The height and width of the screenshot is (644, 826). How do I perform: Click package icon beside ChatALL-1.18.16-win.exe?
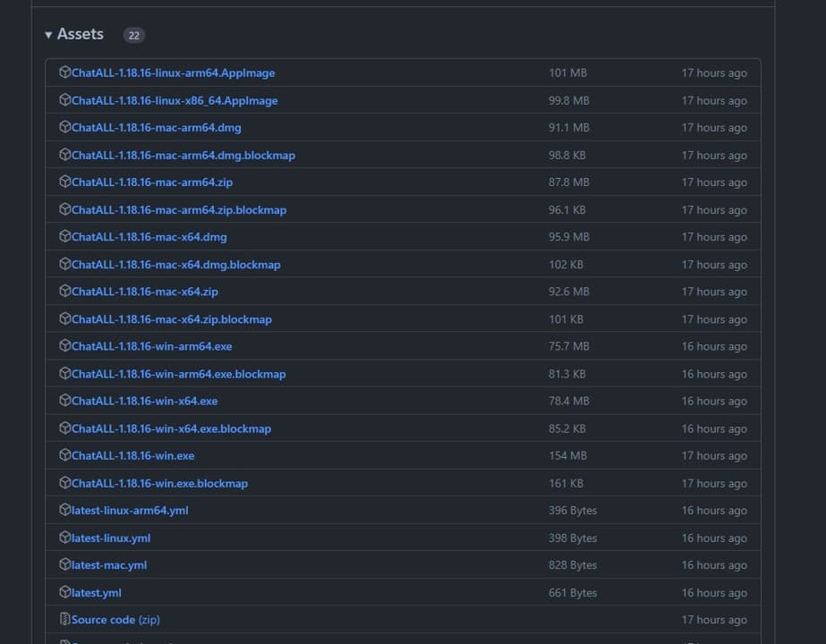tap(64, 455)
